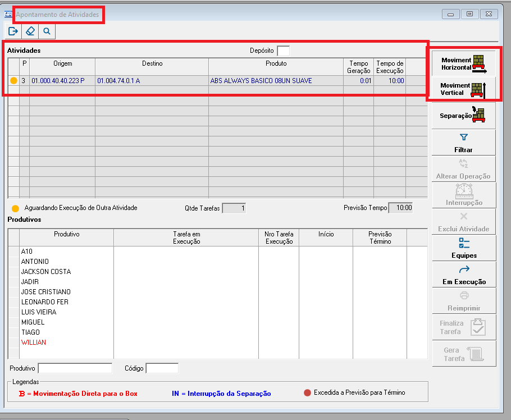This screenshot has height=420, width=511.
Task: Open the app icon in title bar
Action: click(x=8, y=15)
